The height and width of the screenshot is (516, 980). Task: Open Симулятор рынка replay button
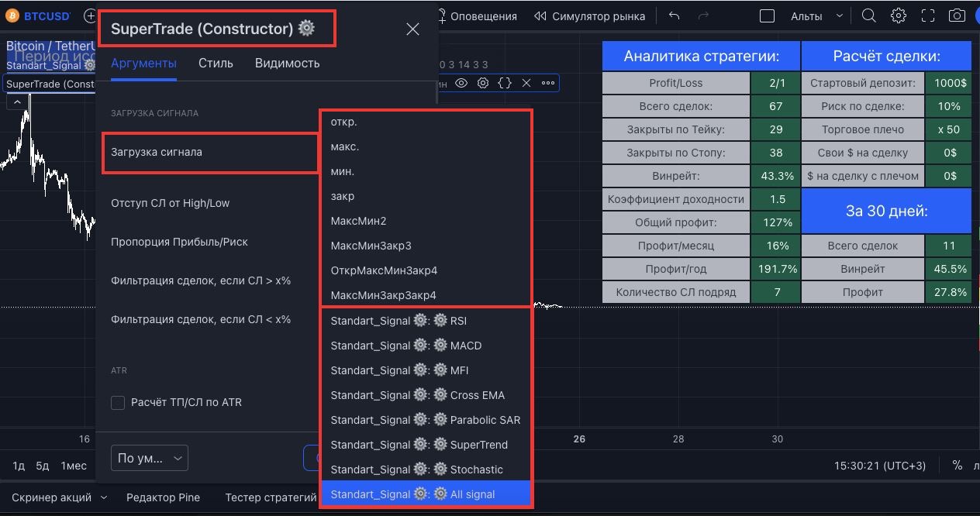[589, 16]
